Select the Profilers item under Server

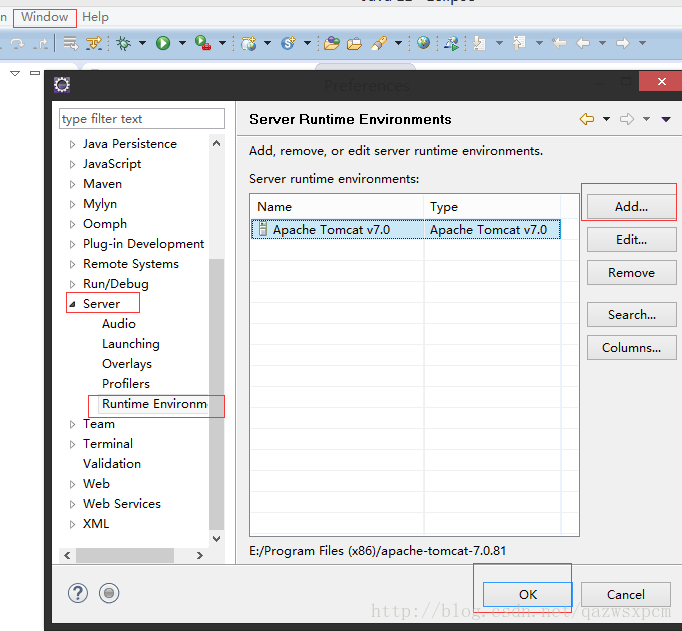coord(126,384)
